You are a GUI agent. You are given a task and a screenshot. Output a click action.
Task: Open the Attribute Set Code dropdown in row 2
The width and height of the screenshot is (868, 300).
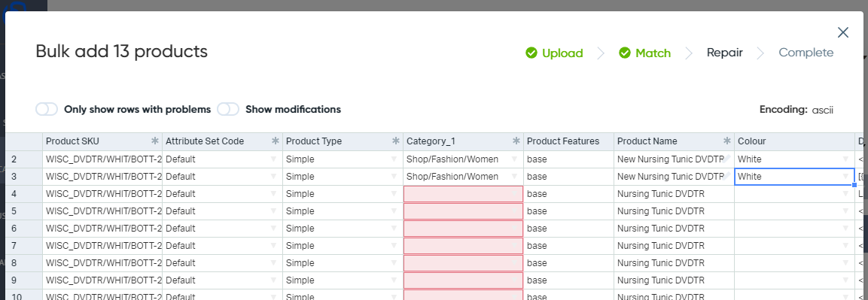point(273,159)
